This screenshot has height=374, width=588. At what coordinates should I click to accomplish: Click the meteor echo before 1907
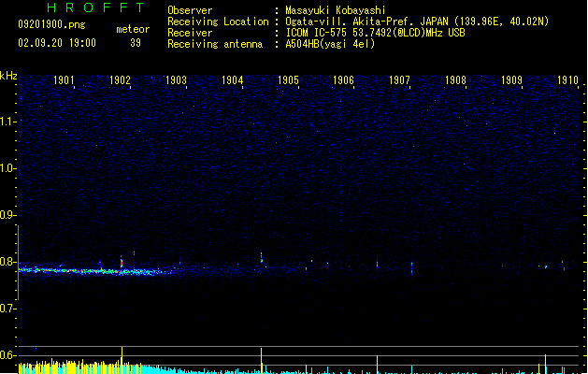click(x=378, y=265)
